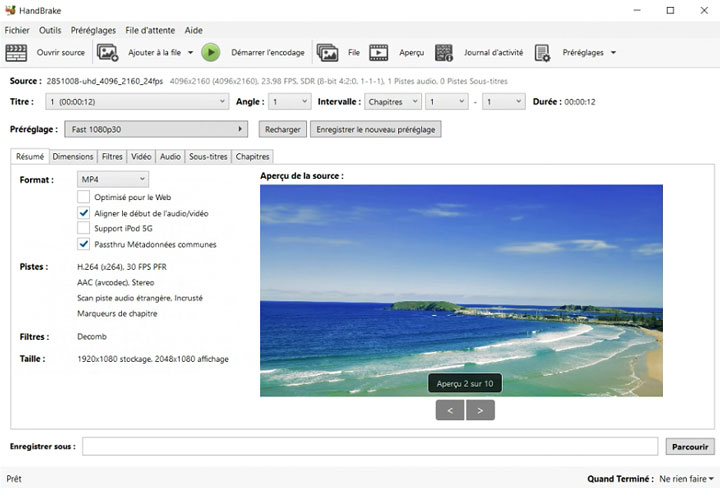720x488 pixels.
Task: Expand the Quand Terminé dropdown
Action: click(685, 479)
